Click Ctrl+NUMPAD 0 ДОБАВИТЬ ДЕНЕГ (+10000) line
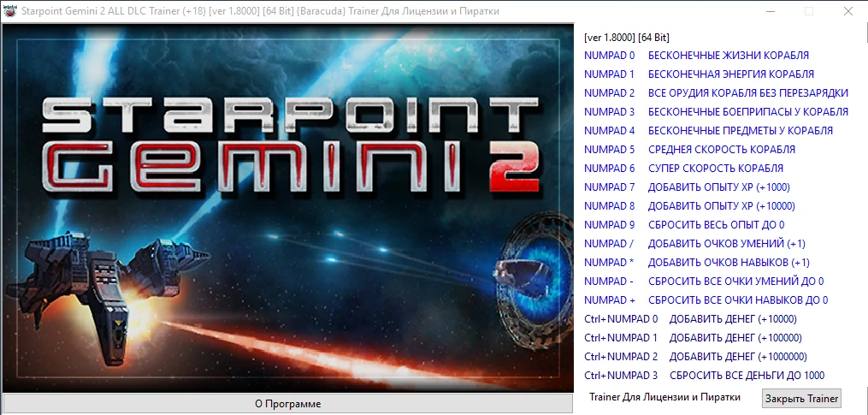This screenshot has height=415, width=868. [690, 319]
